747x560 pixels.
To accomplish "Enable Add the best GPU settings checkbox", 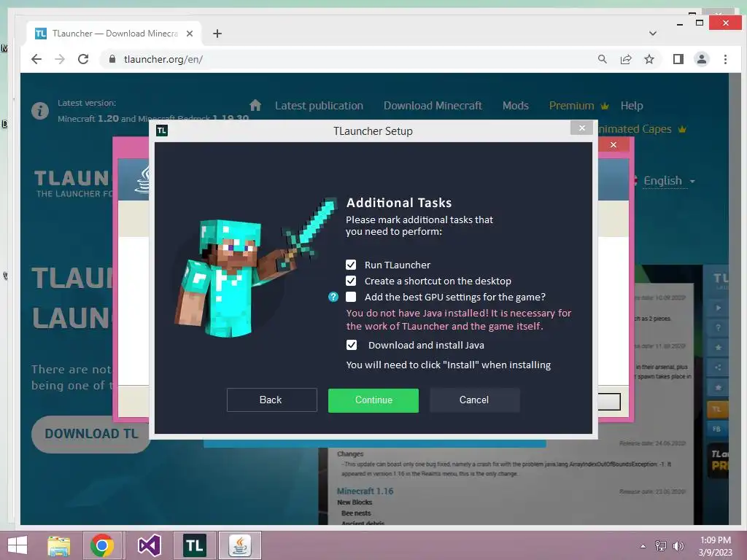I will coord(351,297).
